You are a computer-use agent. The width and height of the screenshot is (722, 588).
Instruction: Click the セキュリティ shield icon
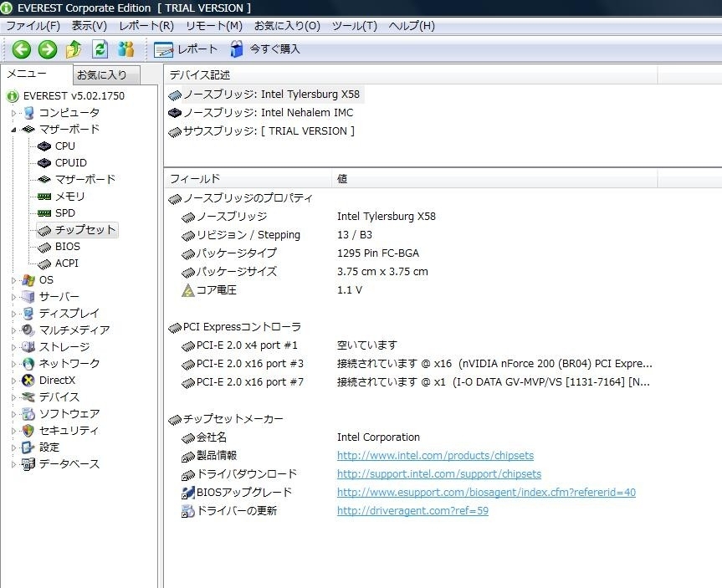[x=28, y=431]
